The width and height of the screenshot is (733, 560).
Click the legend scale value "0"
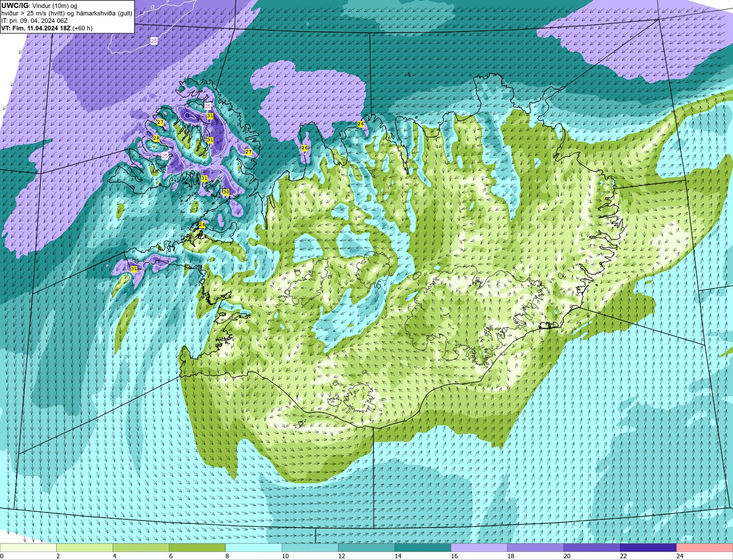2,556
